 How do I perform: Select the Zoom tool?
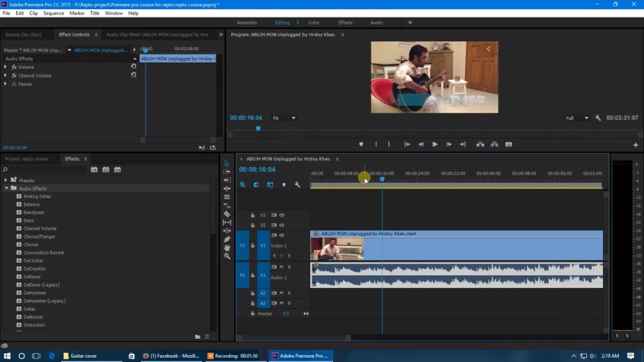coord(227,256)
